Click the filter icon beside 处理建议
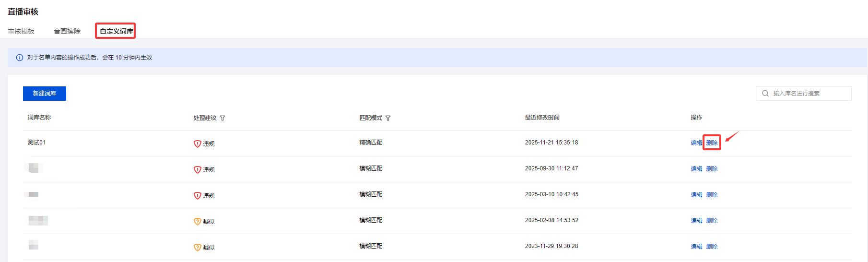 tap(223, 118)
